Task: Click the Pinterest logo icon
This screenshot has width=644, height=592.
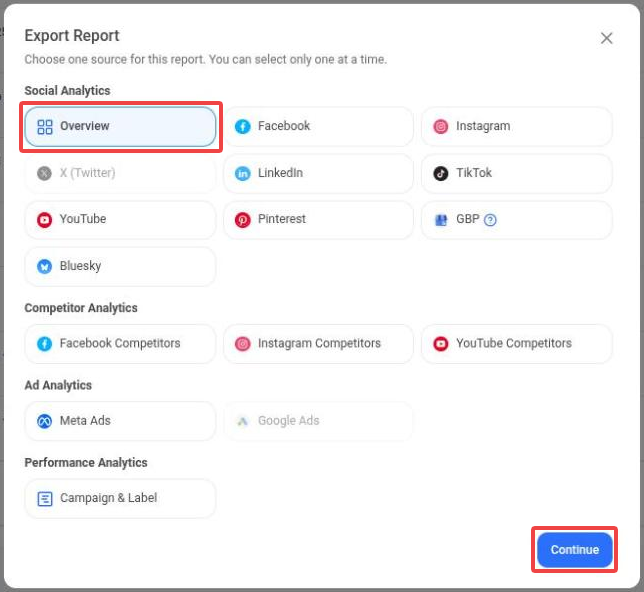Action: (243, 220)
